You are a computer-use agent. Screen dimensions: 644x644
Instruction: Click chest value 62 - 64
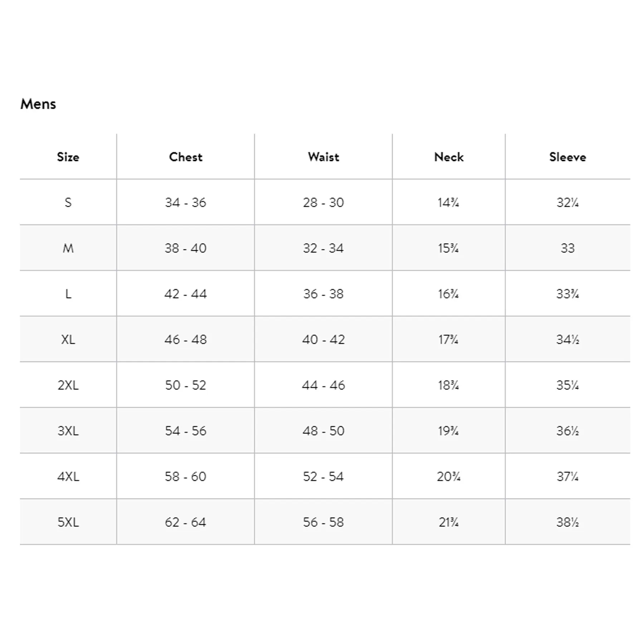[x=186, y=522]
